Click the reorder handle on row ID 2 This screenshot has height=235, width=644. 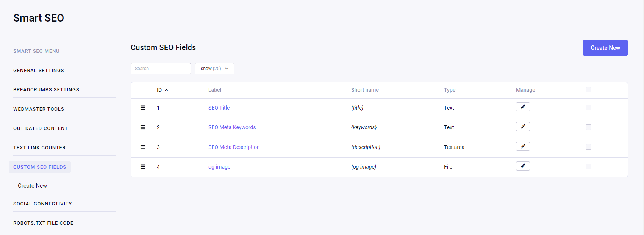[143, 127]
